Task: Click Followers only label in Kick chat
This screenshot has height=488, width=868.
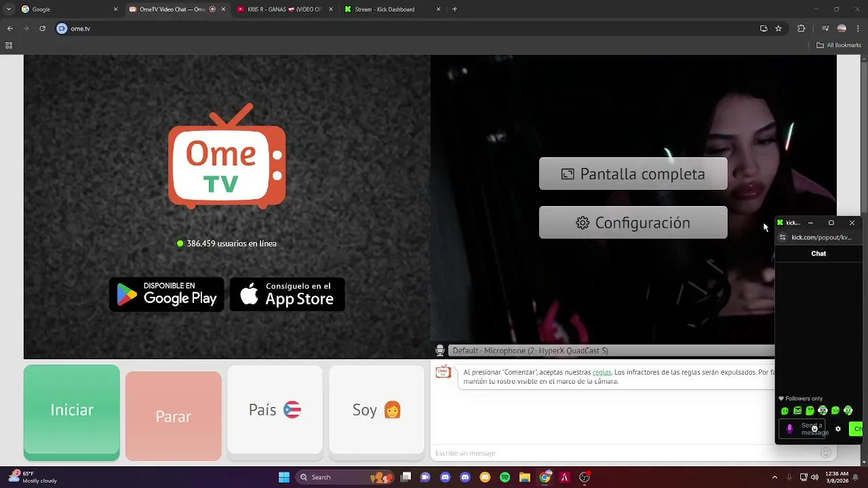Action: pyautogui.click(x=801, y=399)
